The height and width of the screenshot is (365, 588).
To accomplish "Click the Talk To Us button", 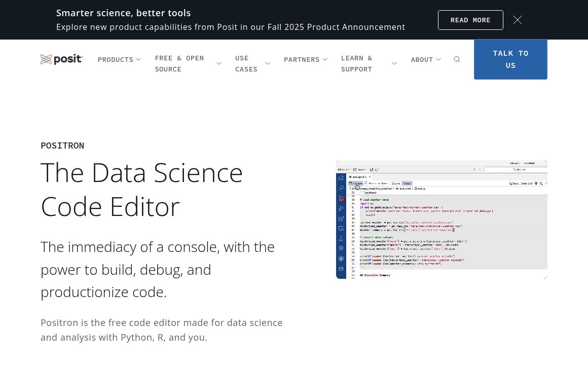I will [x=510, y=59].
